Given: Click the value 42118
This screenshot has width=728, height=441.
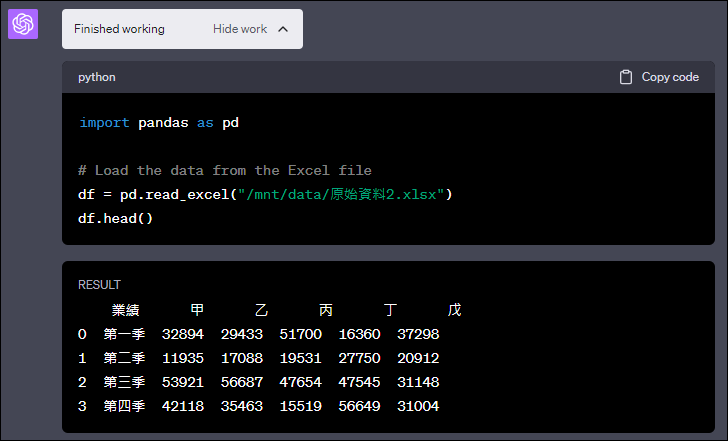Looking at the screenshot, I should tap(183, 407).
